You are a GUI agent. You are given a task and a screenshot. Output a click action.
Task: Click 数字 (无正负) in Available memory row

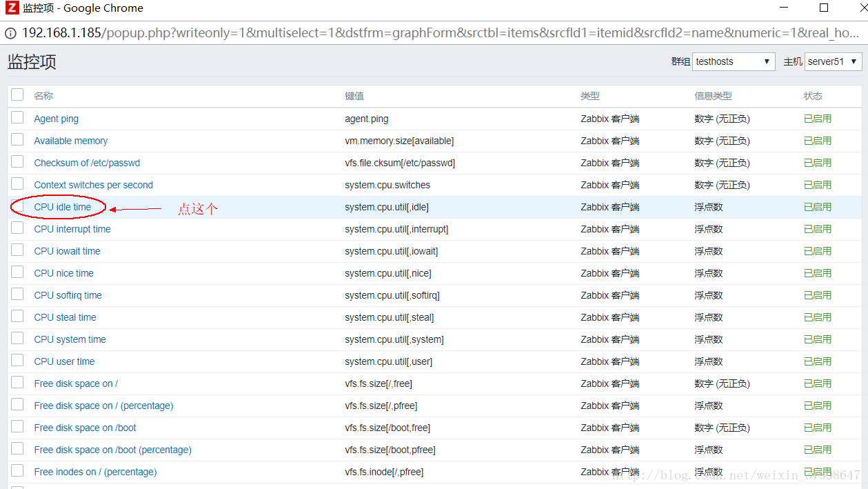(722, 141)
